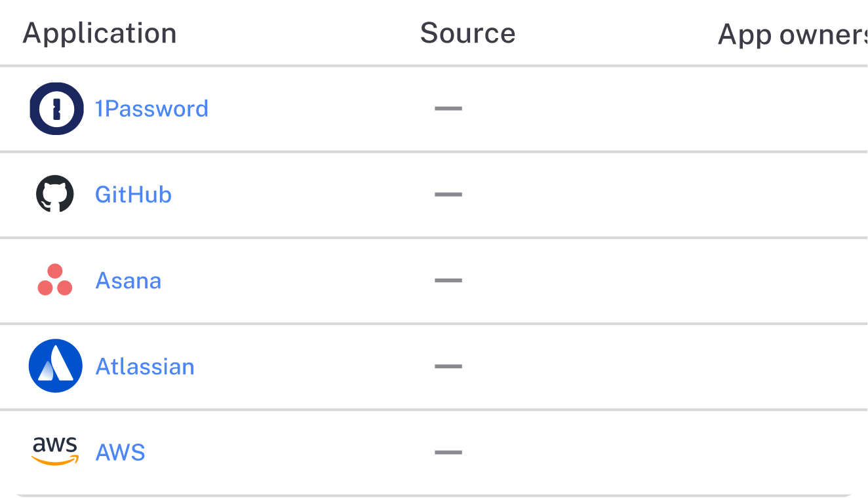868x498 pixels.
Task: Click the 1Password logo icon
Action: pos(56,109)
